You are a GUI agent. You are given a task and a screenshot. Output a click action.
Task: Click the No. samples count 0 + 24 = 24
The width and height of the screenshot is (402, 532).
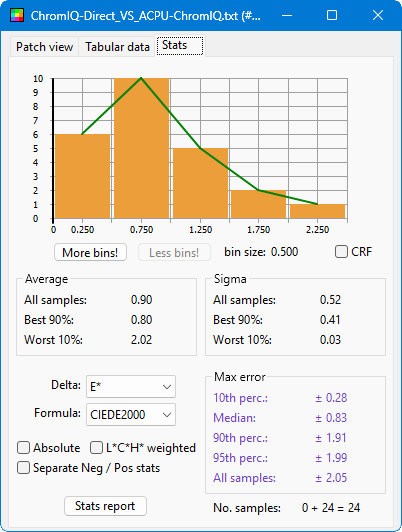pyautogui.click(x=331, y=508)
